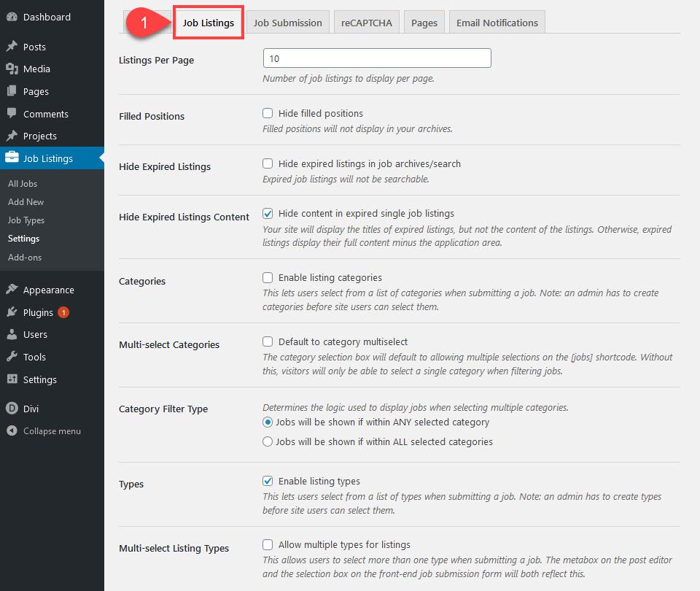Open the Tools sidebar icon
Viewport: 700px width, 591px height.
(x=13, y=357)
